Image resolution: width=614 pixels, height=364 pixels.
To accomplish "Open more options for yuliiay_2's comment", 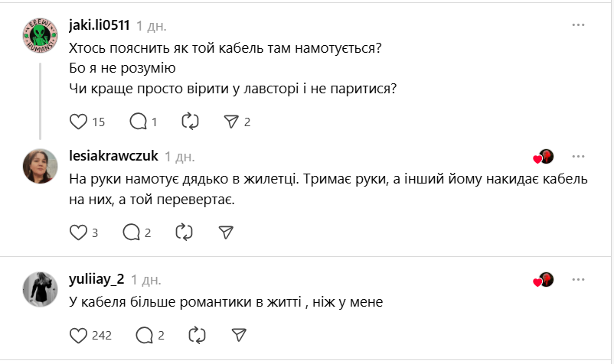I will point(579,279).
